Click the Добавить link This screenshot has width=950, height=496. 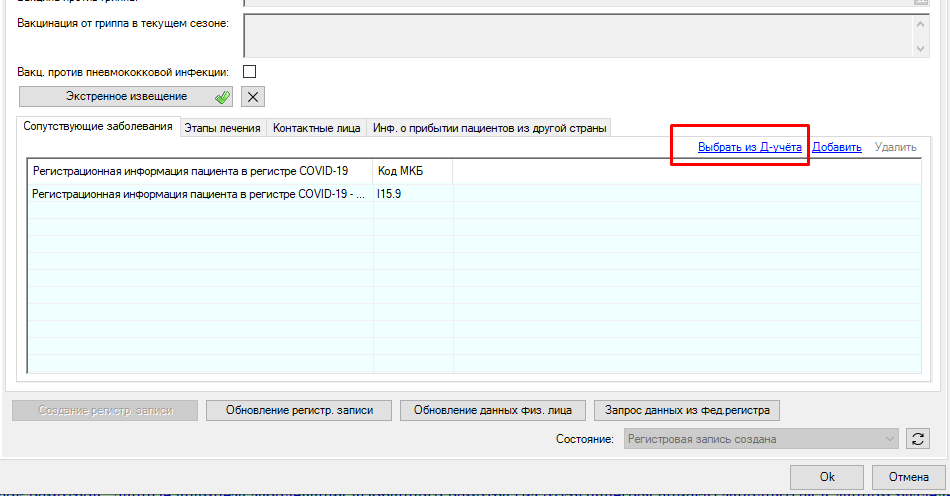point(836,147)
